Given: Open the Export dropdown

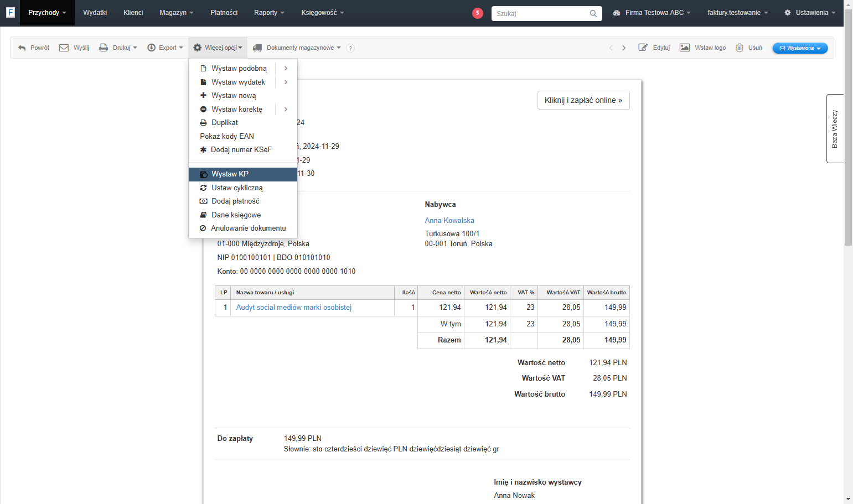Looking at the screenshot, I should pos(165,48).
